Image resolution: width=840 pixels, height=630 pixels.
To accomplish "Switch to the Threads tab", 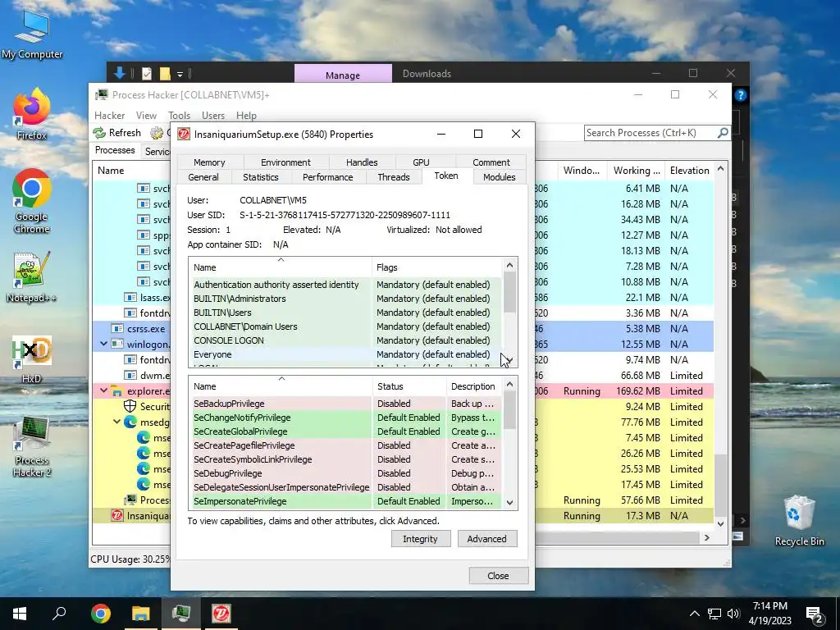I will (x=393, y=177).
